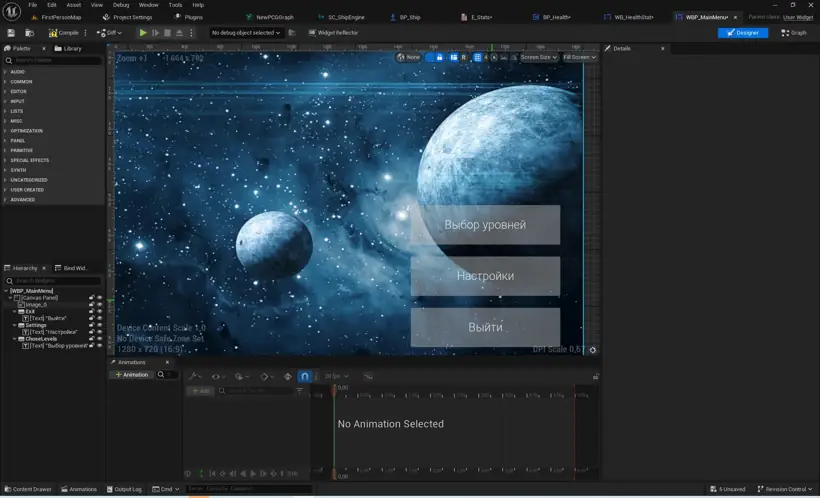This screenshot has width=820, height=498.
Task: Focus the Search Widgets field in the Hierarchy panel
Action: [x=53, y=281]
